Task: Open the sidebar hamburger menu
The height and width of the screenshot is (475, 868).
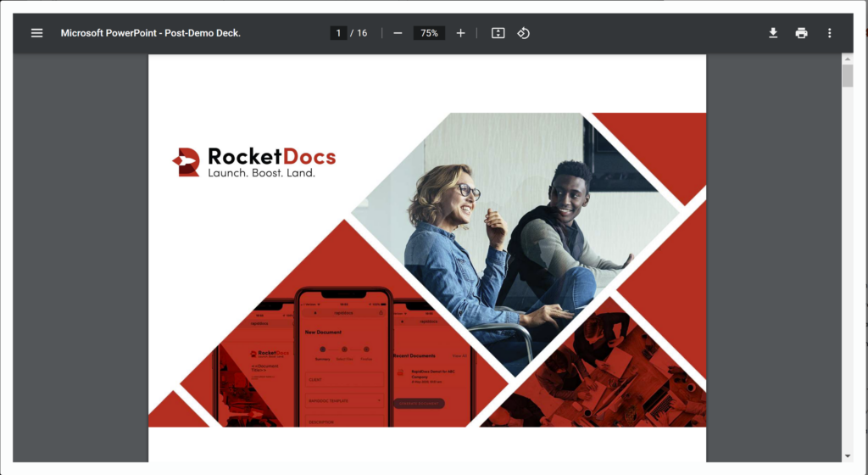Action: click(x=36, y=33)
